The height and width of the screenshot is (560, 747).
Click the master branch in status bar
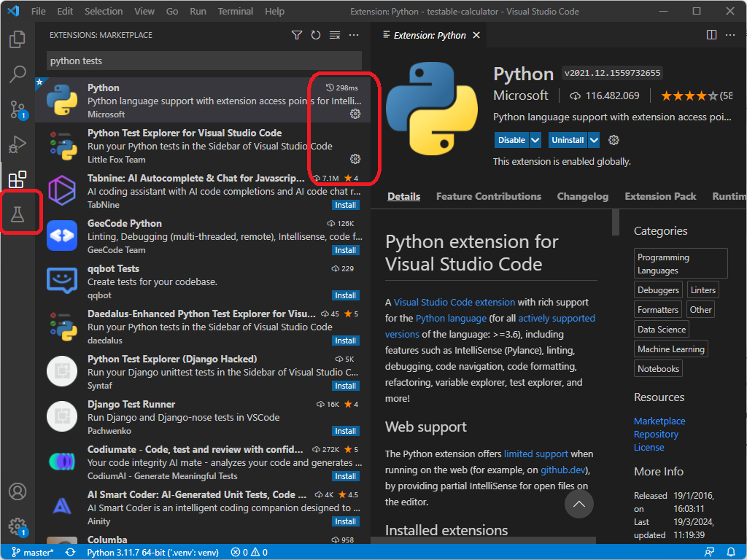pos(32,553)
